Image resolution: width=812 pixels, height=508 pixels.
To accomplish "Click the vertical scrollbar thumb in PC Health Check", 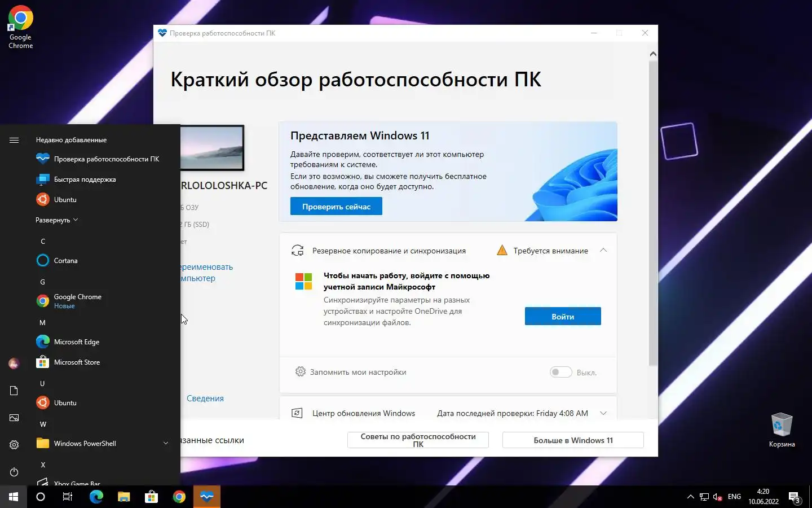I will 653,213.
